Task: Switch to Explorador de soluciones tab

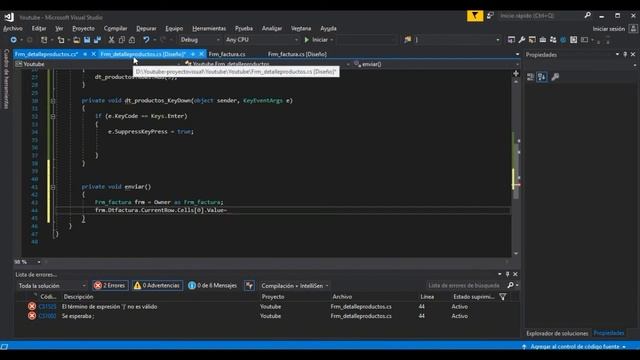Action: [x=557, y=333]
